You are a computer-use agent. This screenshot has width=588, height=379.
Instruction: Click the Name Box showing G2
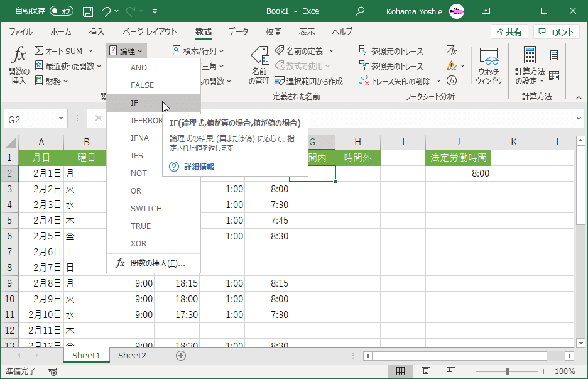tap(31, 119)
